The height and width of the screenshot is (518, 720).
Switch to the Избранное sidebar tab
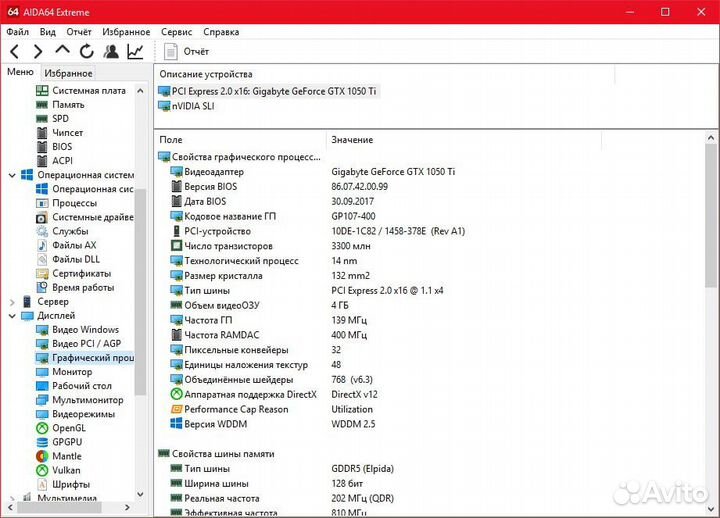click(68, 73)
